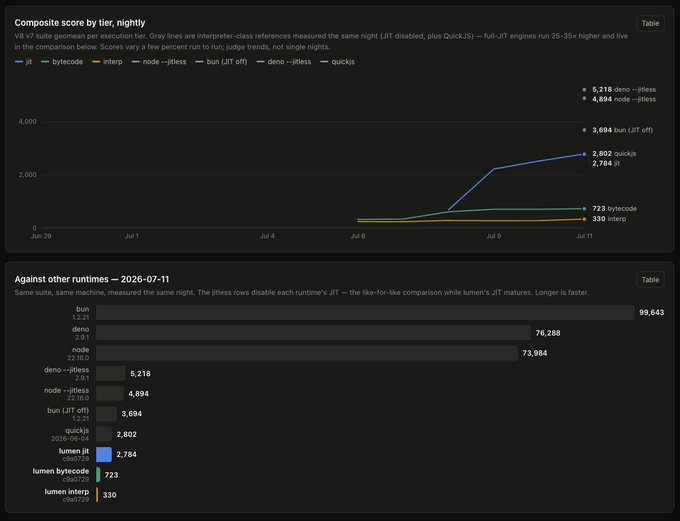The width and height of the screenshot is (680, 521).
Task: Click the quickjs 2,802 bar
Action: click(x=104, y=434)
